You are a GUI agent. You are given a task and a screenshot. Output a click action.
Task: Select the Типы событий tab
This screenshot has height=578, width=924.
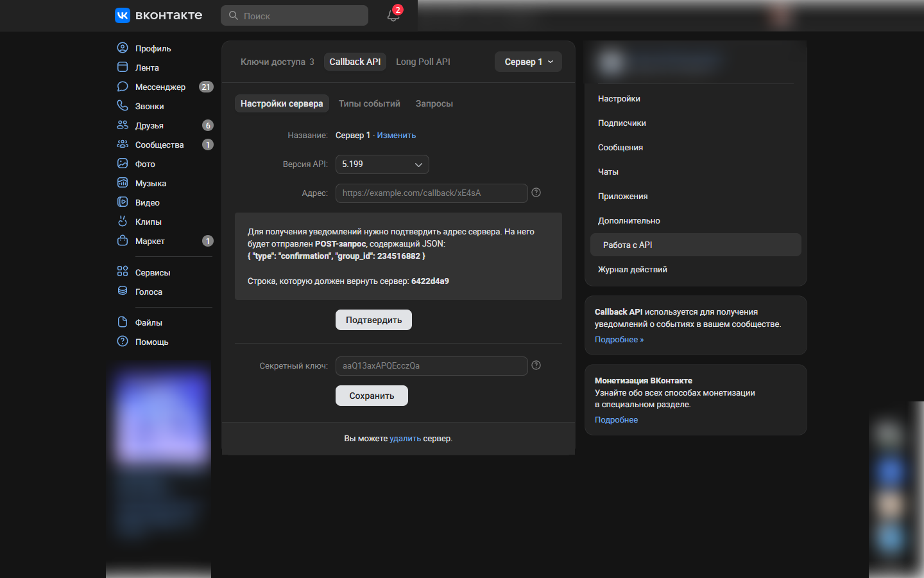(369, 103)
